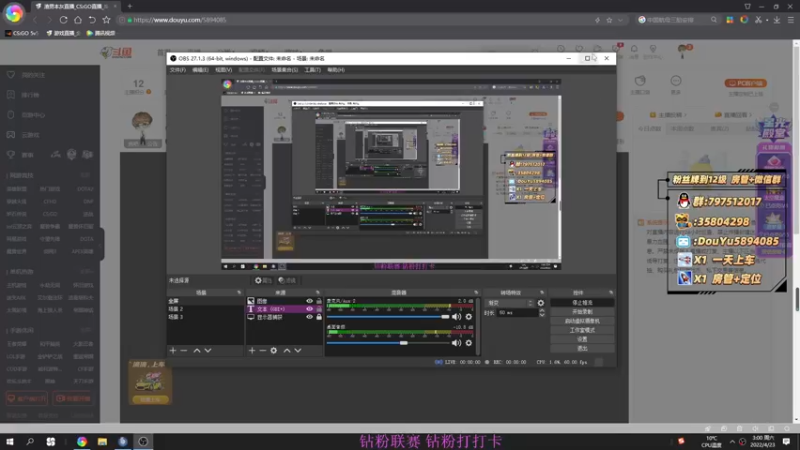Remove the selected source with the minus icon
Viewport: 800px width, 450px height.
[x=262, y=351]
